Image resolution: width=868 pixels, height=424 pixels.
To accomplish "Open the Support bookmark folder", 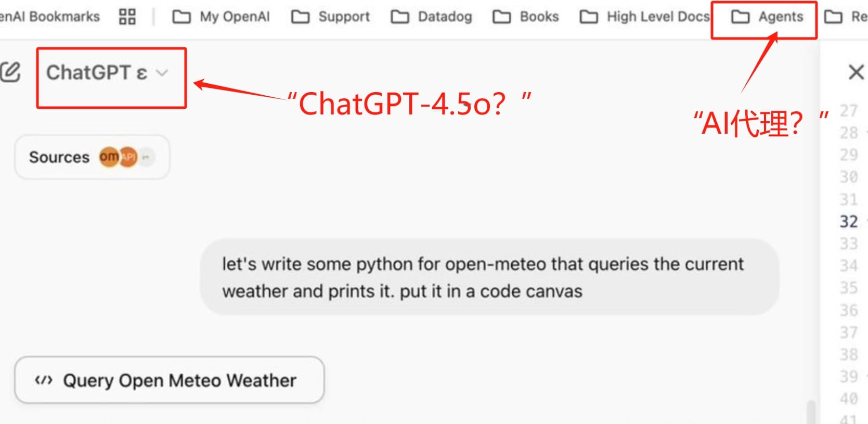I will pos(331,17).
